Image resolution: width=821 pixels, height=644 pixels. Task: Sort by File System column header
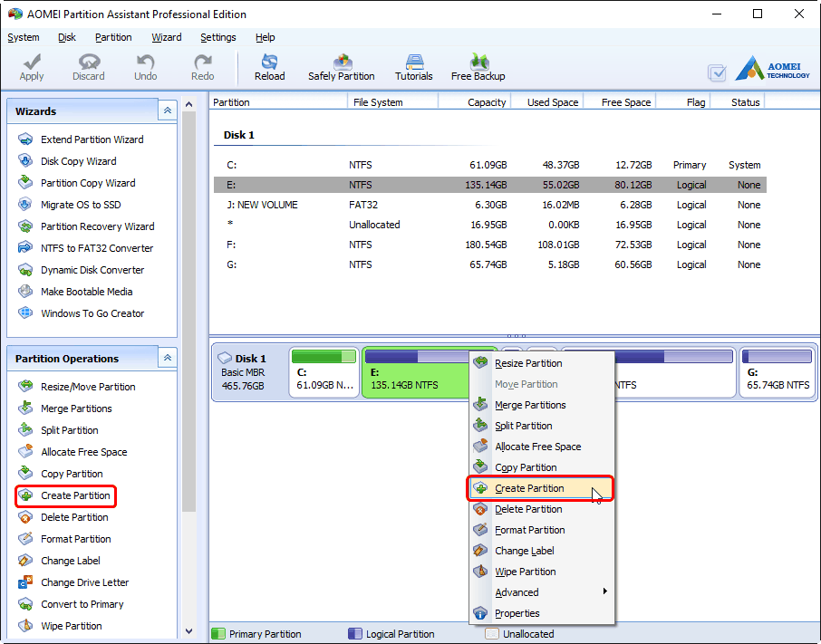[392, 102]
